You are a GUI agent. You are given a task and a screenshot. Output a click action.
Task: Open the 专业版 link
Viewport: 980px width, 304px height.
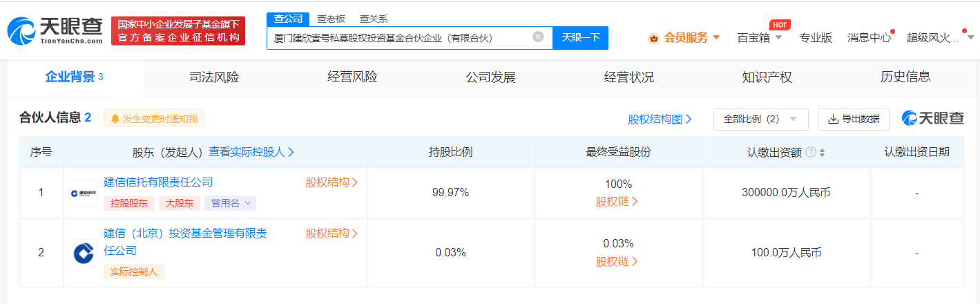click(x=816, y=38)
